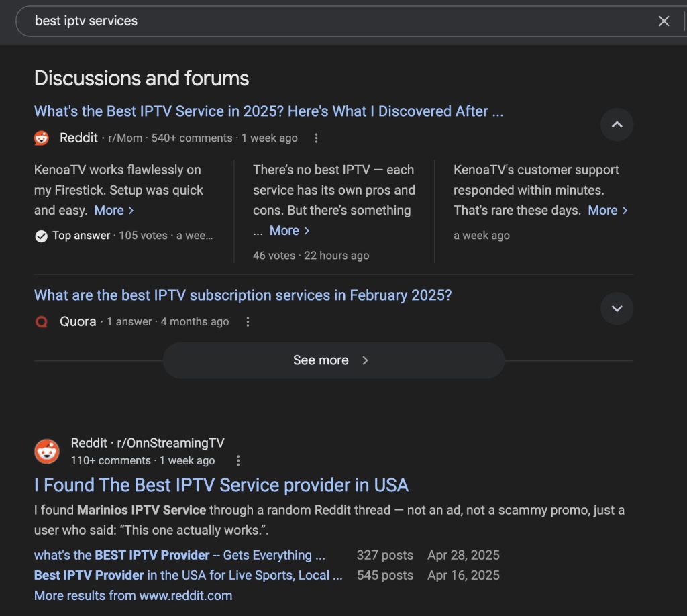The width and height of the screenshot is (687, 616).
Task: Expand the Quora discussion preview chevron
Action: coord(617,309)
